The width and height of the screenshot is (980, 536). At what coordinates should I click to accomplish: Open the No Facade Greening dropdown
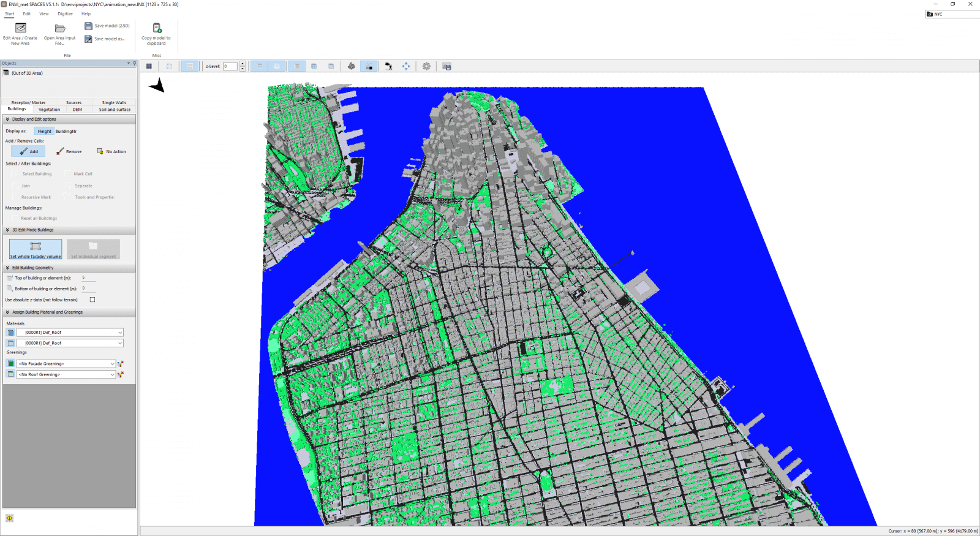[112, 364]
